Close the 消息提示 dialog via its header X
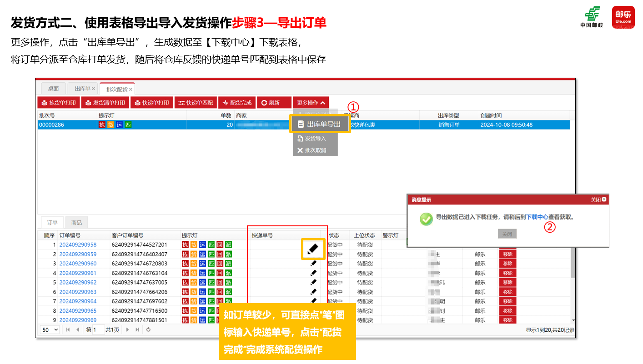The width and height of the screenshot is (643, 364). coord(604,199)
